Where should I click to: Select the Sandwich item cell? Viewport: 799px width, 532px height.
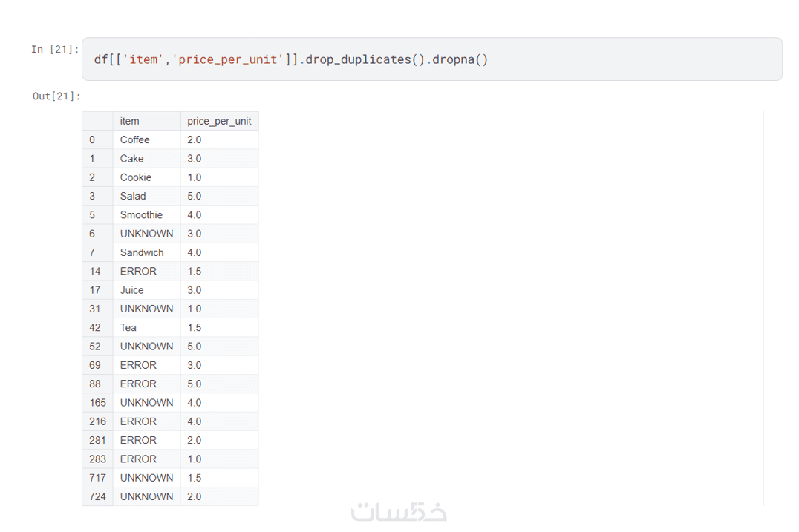click(142, 252)
